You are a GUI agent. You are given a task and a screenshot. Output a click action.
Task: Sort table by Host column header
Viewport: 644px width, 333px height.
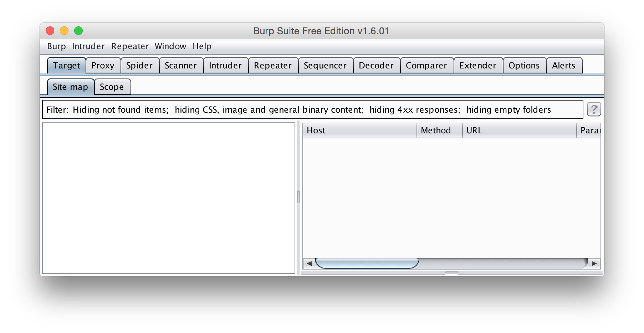pyautogui.click(x=359, y=130)
